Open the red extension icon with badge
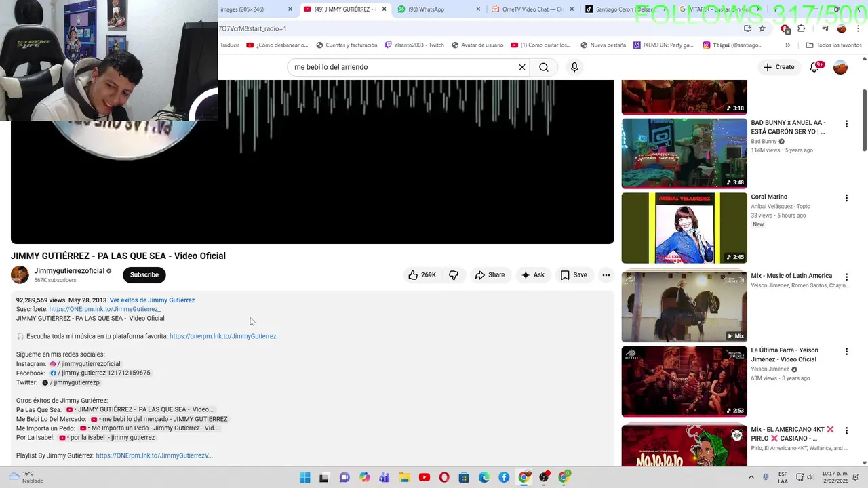This screenshot has width=868, height=488. (785, 29)
